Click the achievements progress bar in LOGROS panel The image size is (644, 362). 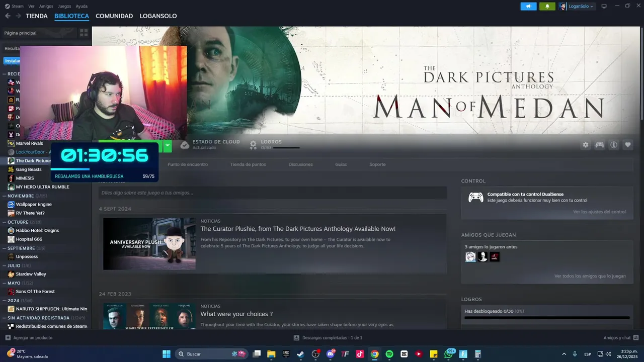(x=547, y=318)
